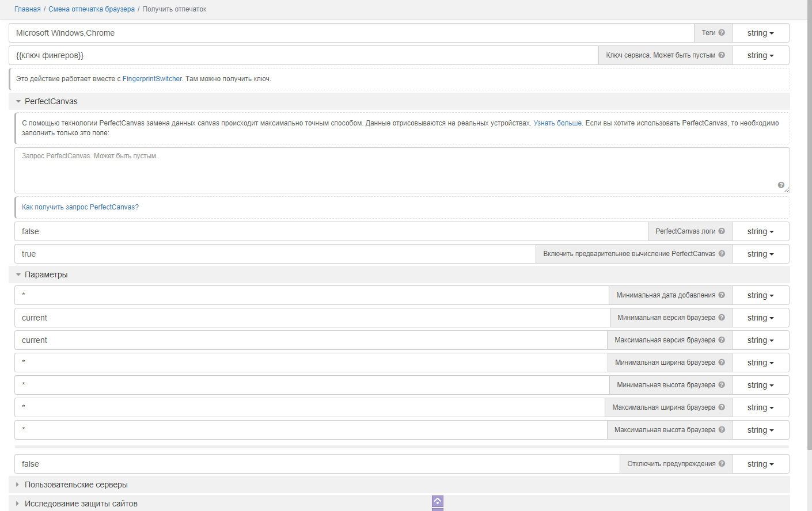Expand Пользовательские серверы section
This screenshot has width=812, height=511.
[76, 485]
